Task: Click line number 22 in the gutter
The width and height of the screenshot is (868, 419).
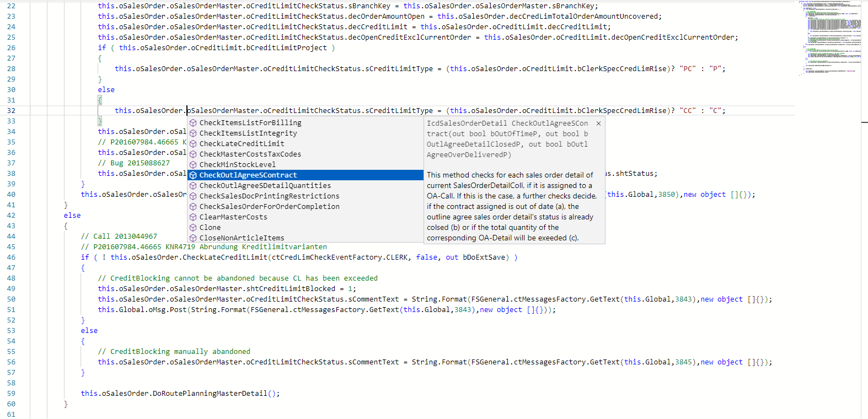Action: pos(11,6)
